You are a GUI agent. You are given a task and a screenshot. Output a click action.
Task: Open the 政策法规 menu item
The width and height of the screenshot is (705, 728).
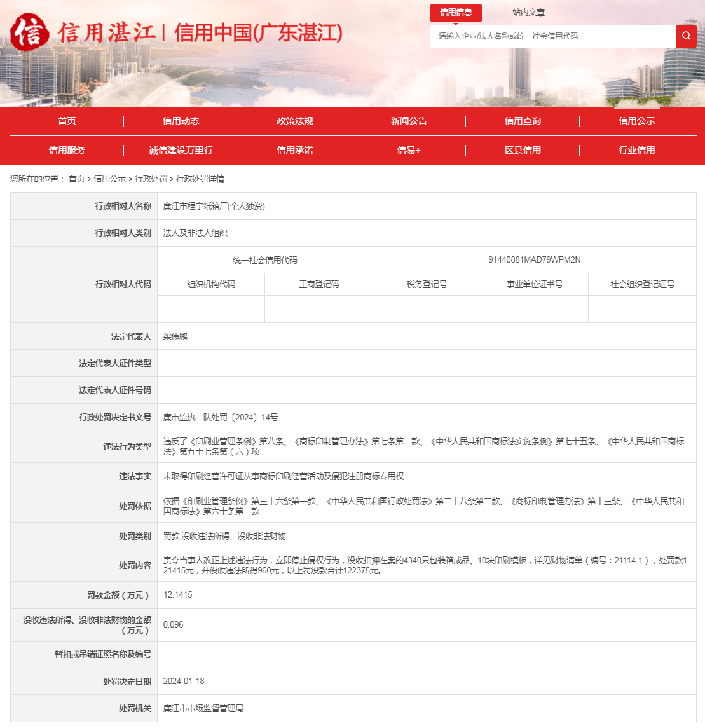[295, 121]
